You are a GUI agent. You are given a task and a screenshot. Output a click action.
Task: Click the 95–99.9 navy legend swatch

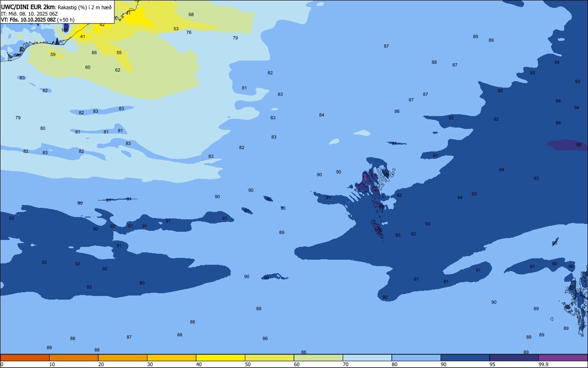point(514,357)
